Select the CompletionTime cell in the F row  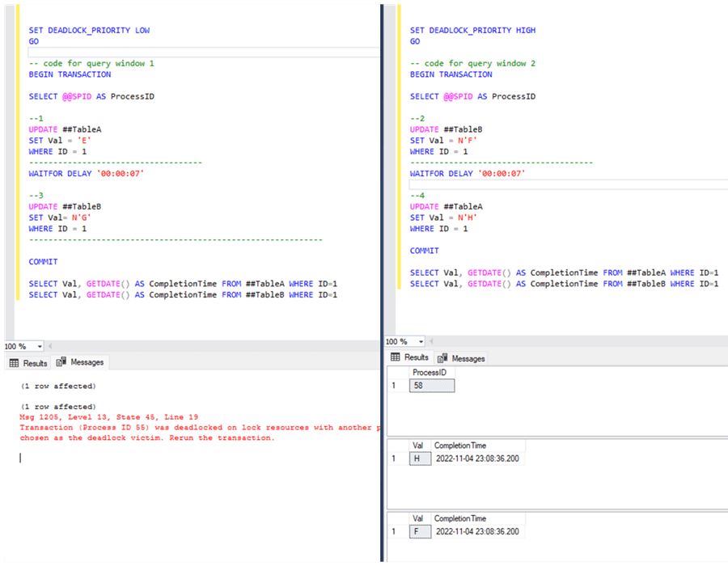coord(477,531)
